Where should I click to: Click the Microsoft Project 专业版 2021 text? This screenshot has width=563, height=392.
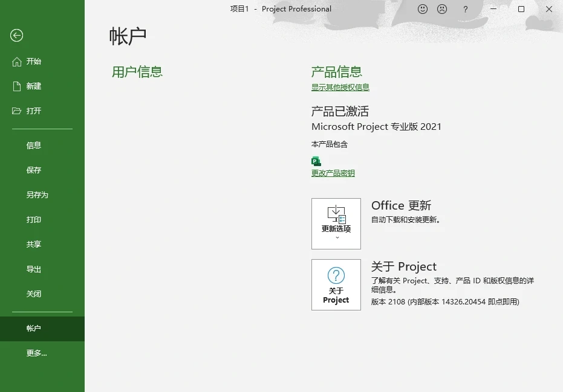376,127
